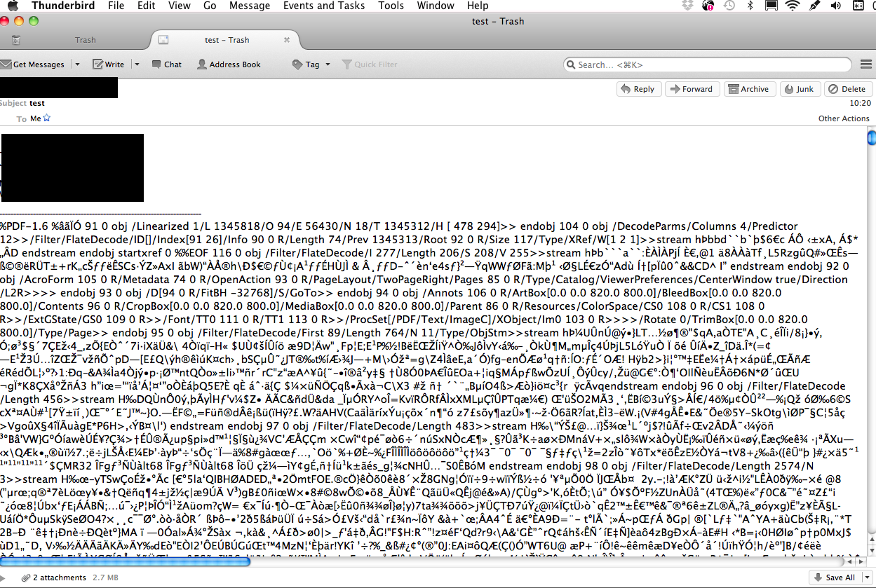Click the message tab envelope icon
This screenshot has height=588, width=876.
(x=163, y=40)
